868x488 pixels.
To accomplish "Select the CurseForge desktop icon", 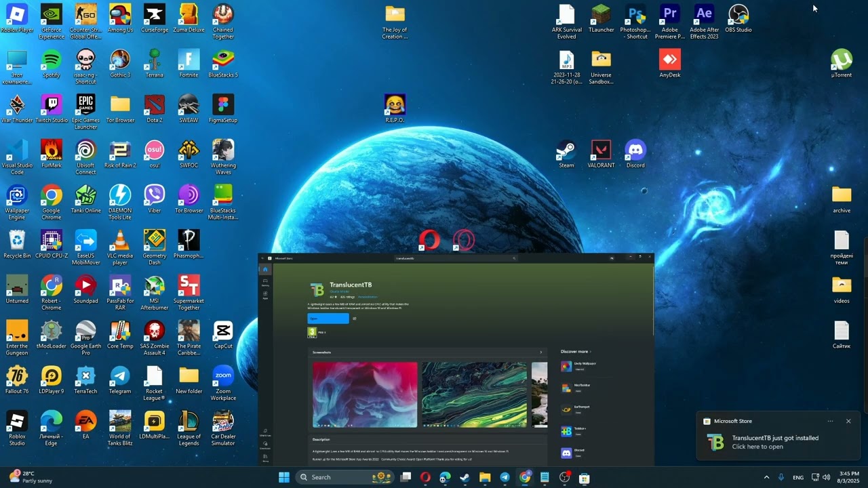I will pos(155,19).
